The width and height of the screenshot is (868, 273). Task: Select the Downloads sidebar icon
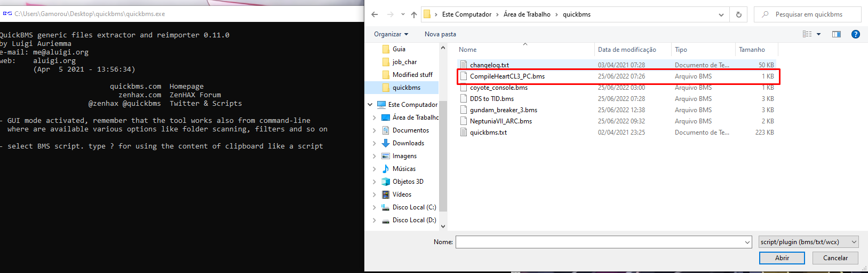tap(386, 143)
